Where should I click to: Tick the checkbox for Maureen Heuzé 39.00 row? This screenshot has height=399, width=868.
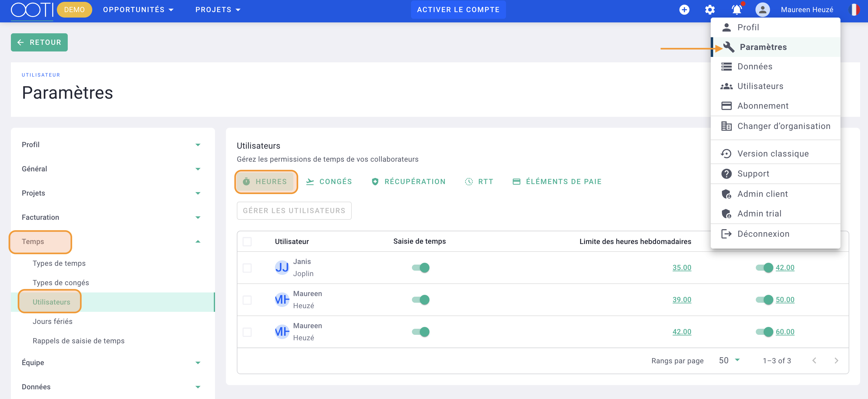coord(247,300)
